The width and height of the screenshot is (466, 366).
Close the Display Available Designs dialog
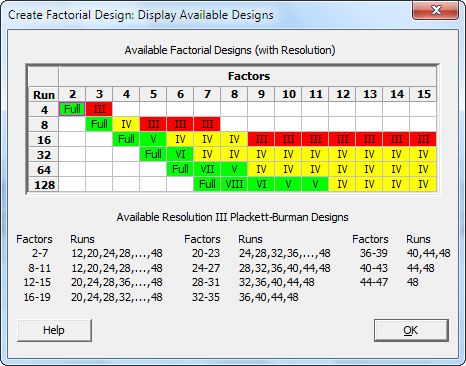(x=435, y=10)
